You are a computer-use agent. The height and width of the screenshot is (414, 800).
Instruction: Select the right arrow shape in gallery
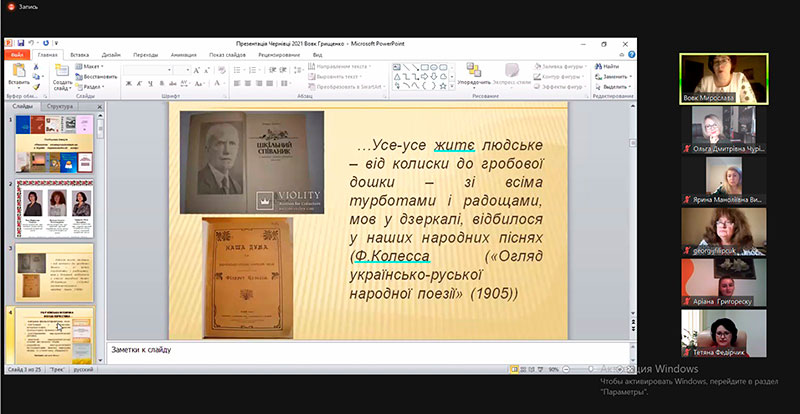pyautogui.click(x=425, y=77)
